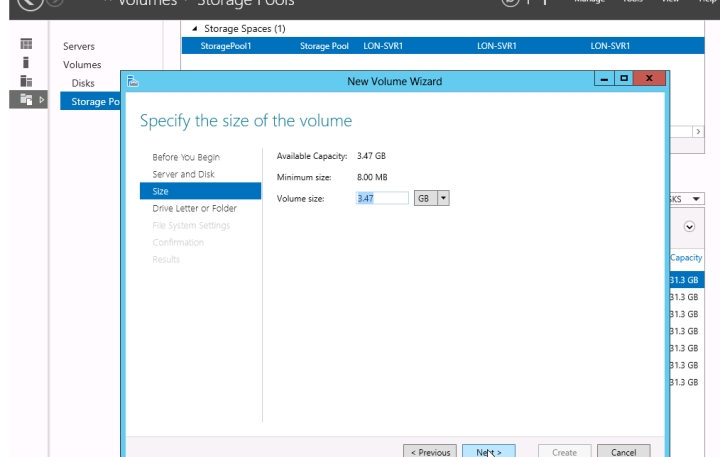This screenshot has height=457, width=720.
Task: Maximize the New Volume Wizard window
Action: 626,78
